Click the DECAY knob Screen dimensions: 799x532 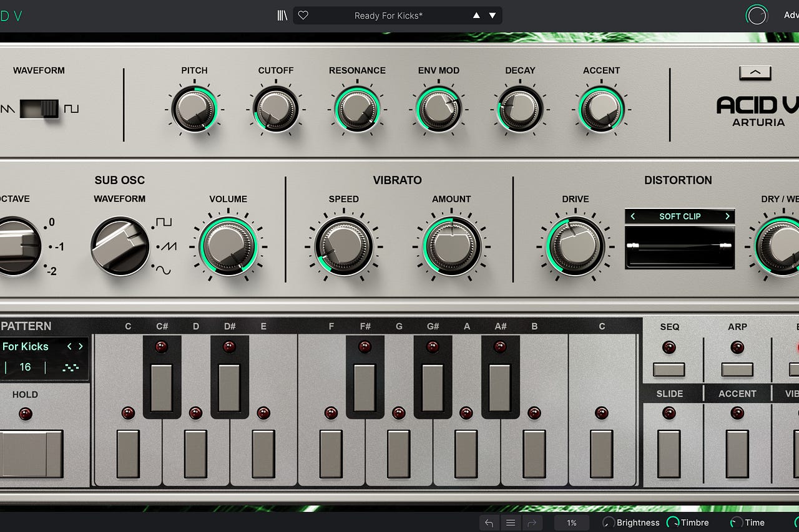click(x=520, y=109)
